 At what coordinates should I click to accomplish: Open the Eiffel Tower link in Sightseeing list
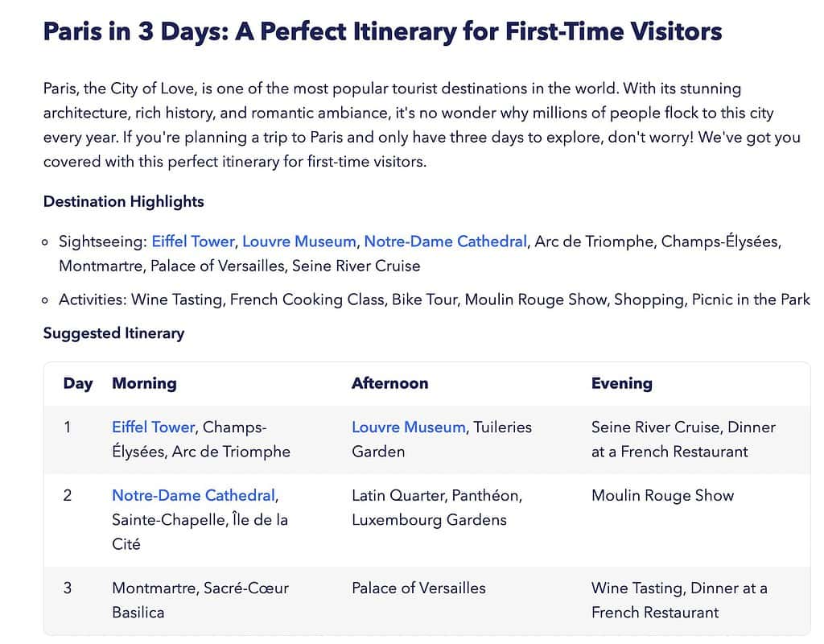click(192, 242)
